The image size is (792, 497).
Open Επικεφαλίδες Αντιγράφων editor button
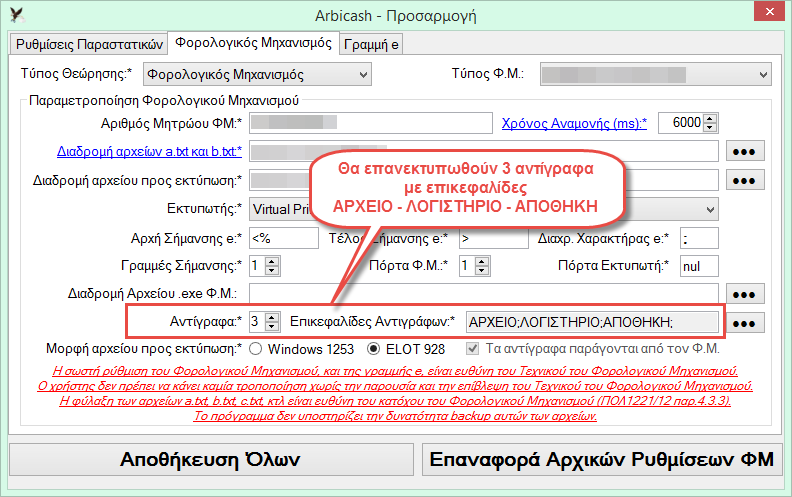pyautogui.click(x=745, y=323)
